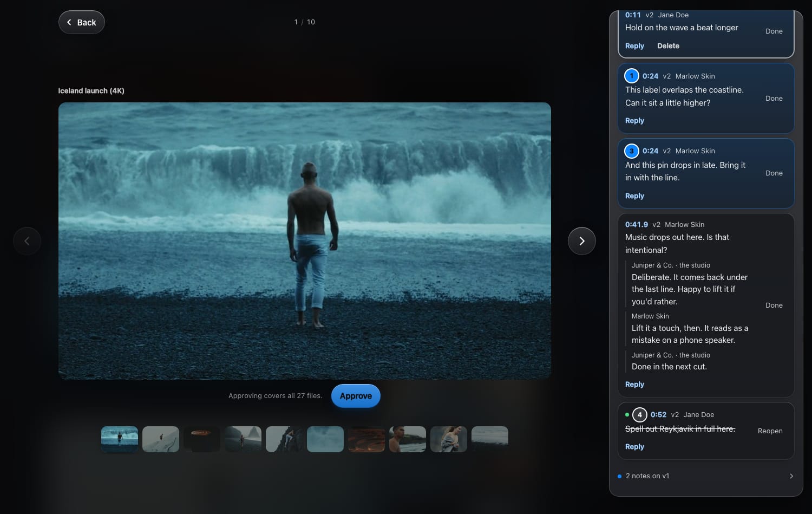Click the Back button
Viewport: 812px width, 514px height.
tap(82, 22)
